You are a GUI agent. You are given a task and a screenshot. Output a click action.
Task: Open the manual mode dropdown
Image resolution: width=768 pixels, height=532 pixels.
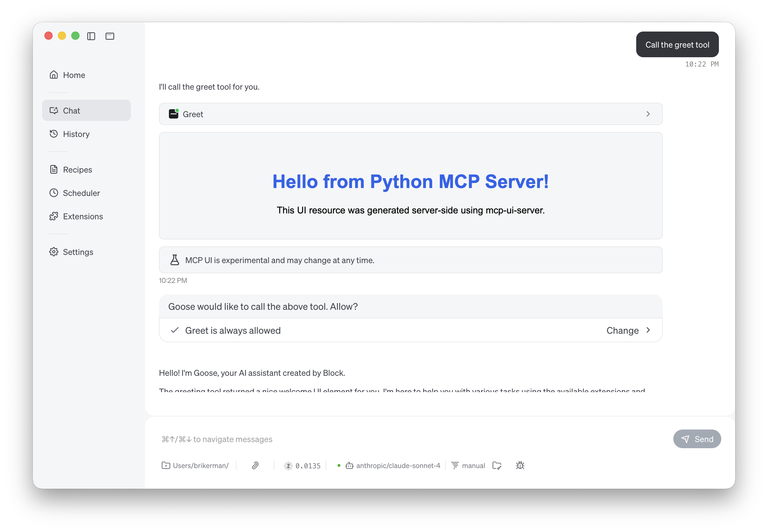pos(473,465)
